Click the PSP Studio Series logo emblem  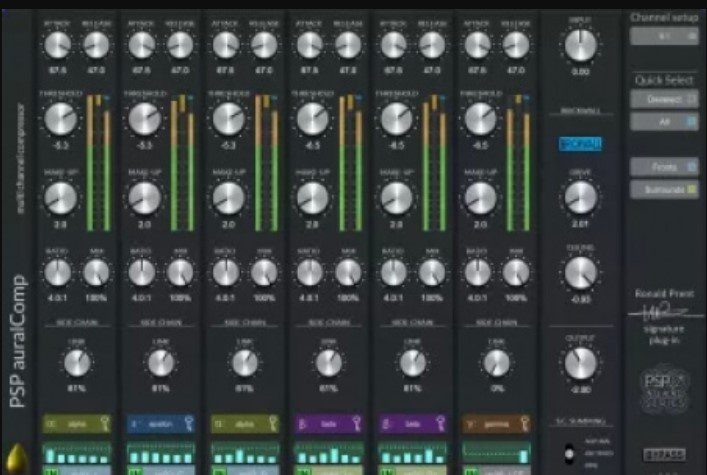click(665, 388)
